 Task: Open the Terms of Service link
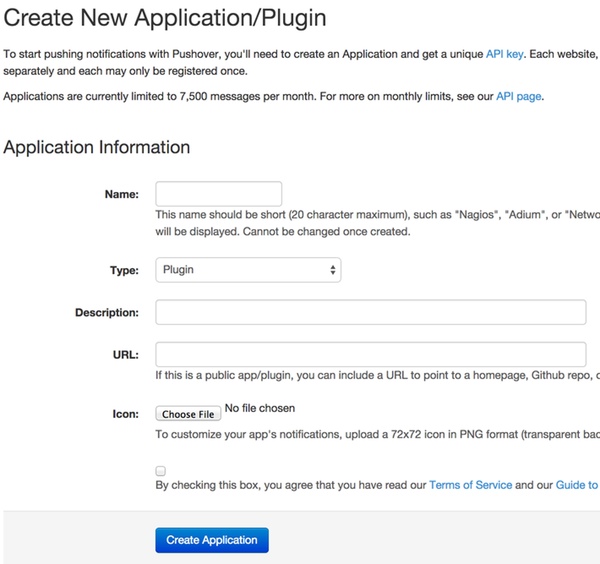[x=470, y=485]
